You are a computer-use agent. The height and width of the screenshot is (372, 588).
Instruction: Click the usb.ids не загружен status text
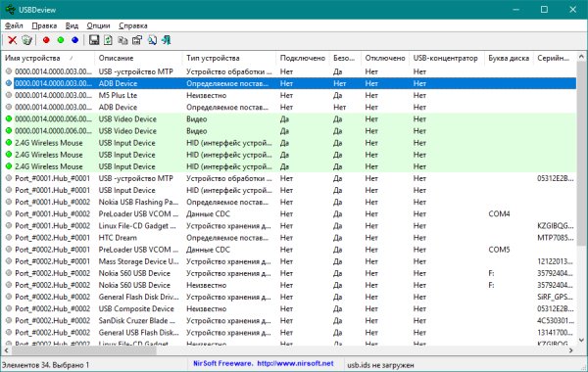pos(380,364)
